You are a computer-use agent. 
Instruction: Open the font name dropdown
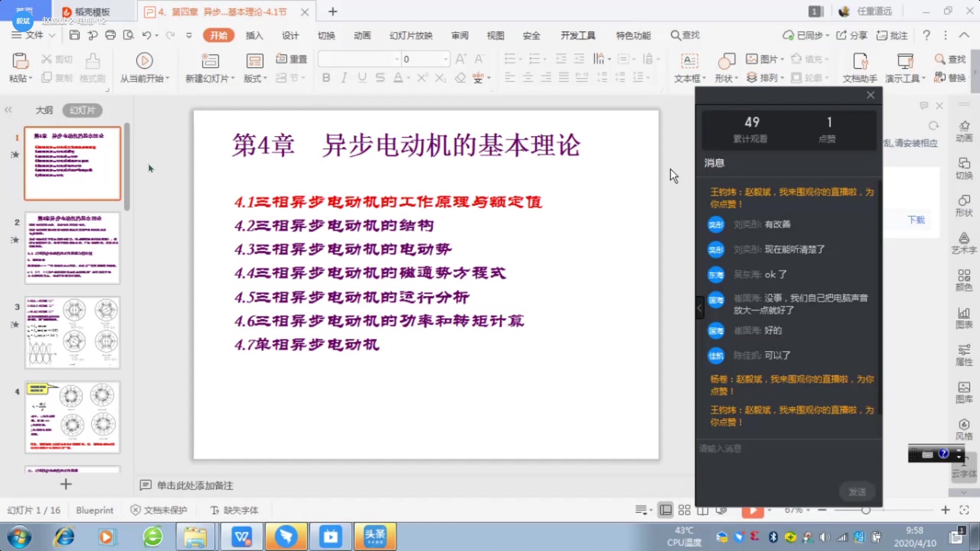397,59
